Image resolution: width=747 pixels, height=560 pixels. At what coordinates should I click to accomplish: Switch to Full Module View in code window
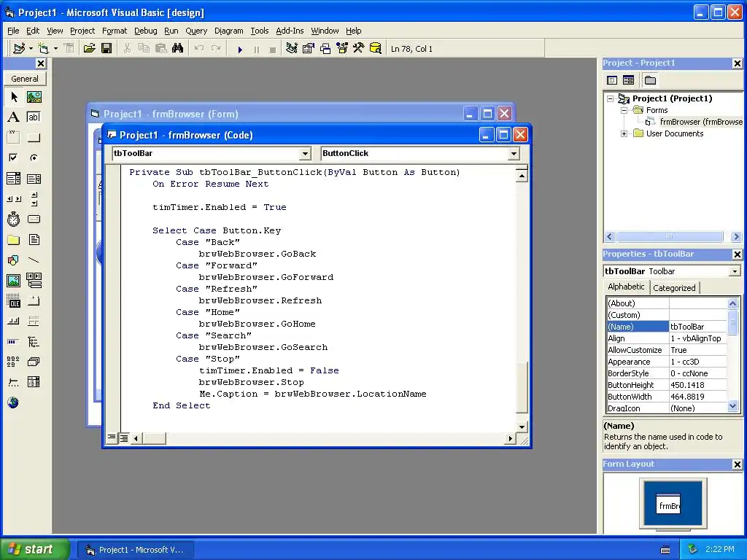click(x=123, y=438)
